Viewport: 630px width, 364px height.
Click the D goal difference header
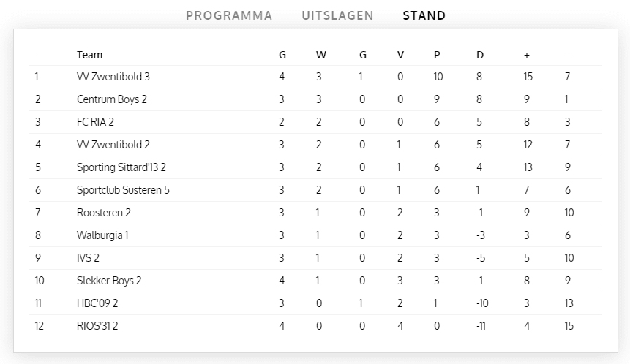click(x=479, y=55)
